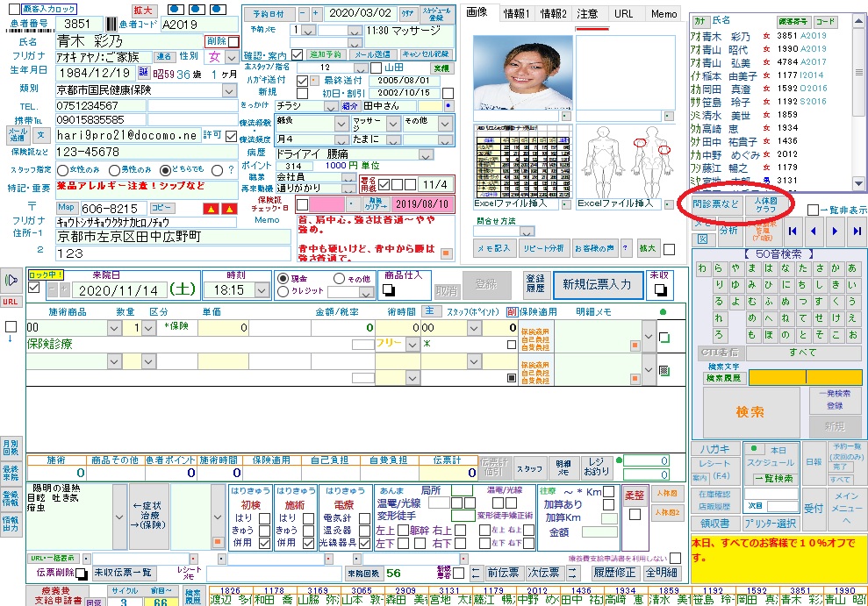Image resolution: width=868 pixels, height=606 pixels.
Task: Click the orange square on Memo note field
Action: 447,253
